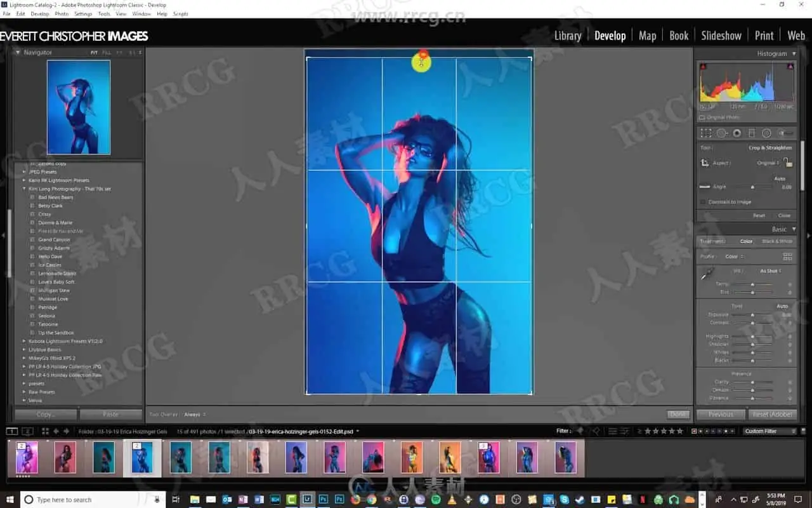Viewport: 812px width, 508px height.
Task: Open Spotify from the taskbar
Action: 436,500
